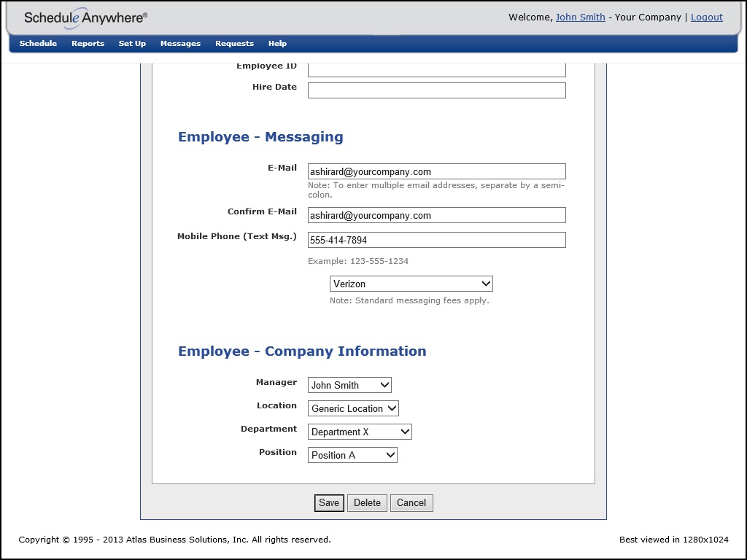Expand the Verizon carrier dropdown
This screenshot has height=560, width=747.
click(411, 284)
